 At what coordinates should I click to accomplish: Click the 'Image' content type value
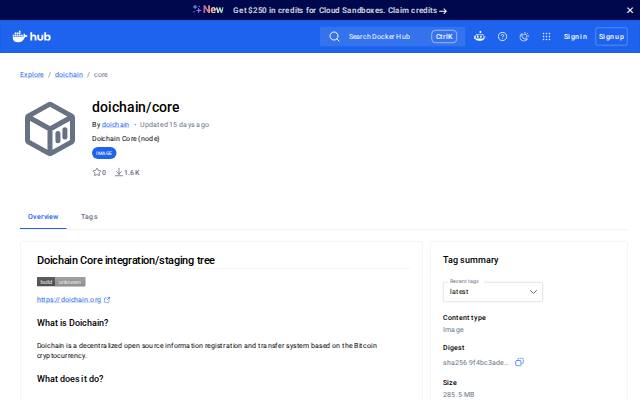pos(453,330)
